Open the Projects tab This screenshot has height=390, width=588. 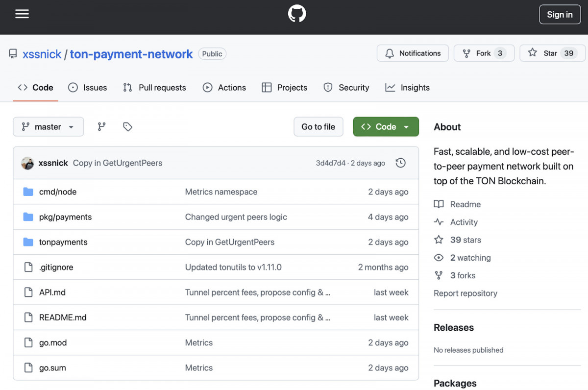click(x=285, y=88)
